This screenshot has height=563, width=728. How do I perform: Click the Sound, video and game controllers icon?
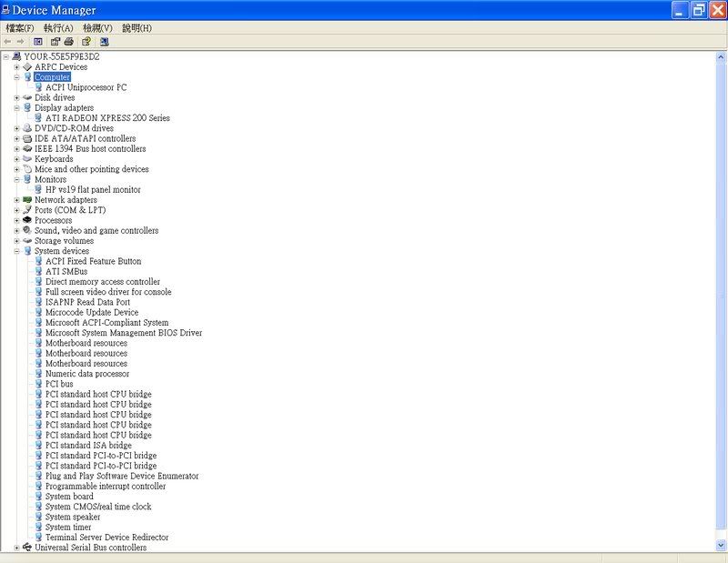click(27, 230)
